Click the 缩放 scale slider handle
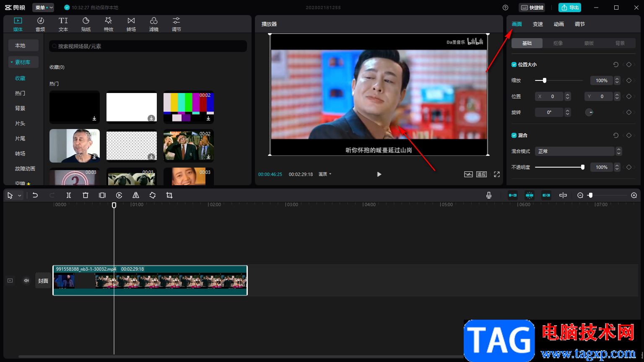This screenshot has width=644, height=362. click(x=545, y=80)
